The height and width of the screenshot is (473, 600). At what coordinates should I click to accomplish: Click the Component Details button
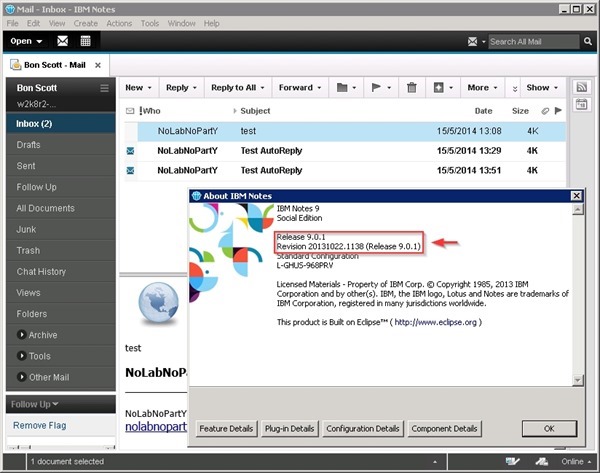coord(444,429)
